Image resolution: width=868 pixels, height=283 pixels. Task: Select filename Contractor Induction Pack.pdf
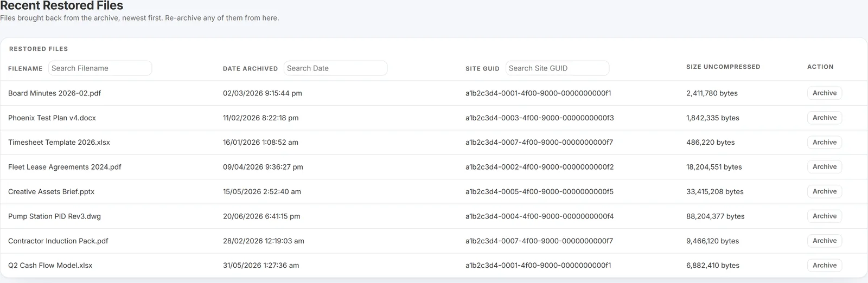click(58, 241)
